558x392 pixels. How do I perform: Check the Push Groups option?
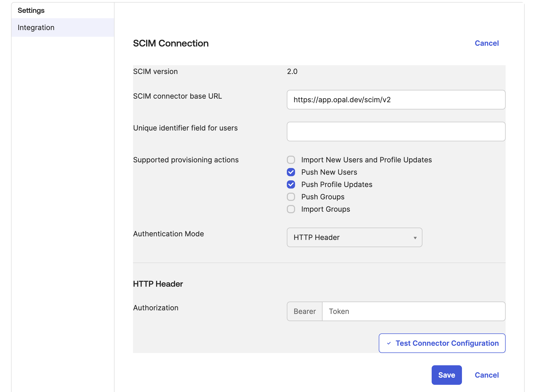point(291,197)
